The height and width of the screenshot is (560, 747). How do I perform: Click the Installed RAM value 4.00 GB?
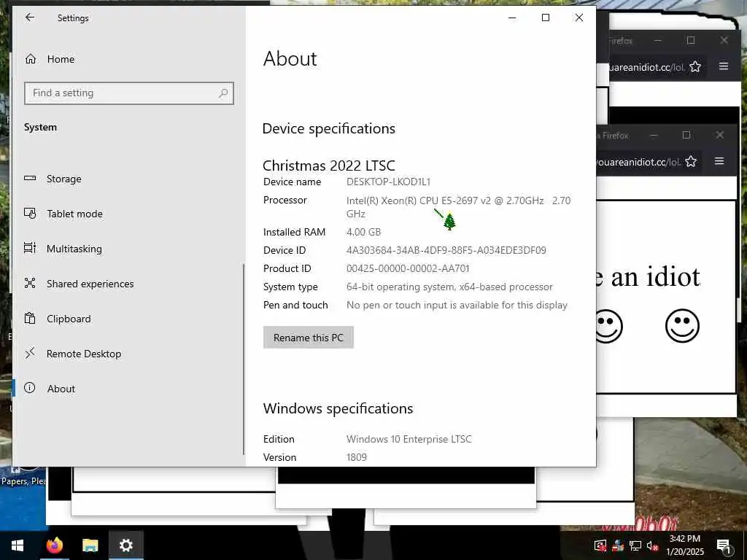[363, 232]
